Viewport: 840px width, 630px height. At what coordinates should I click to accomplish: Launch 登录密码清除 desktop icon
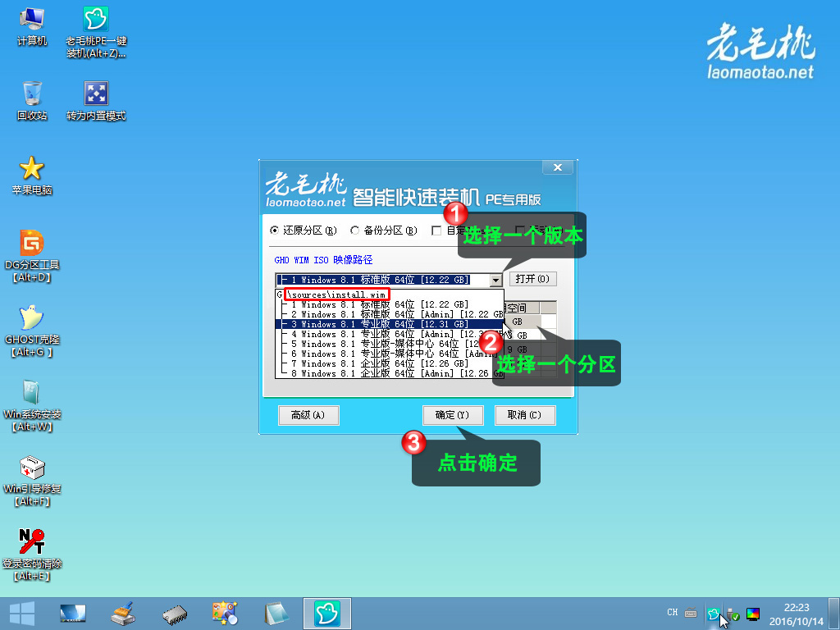(x=32, y=555)
